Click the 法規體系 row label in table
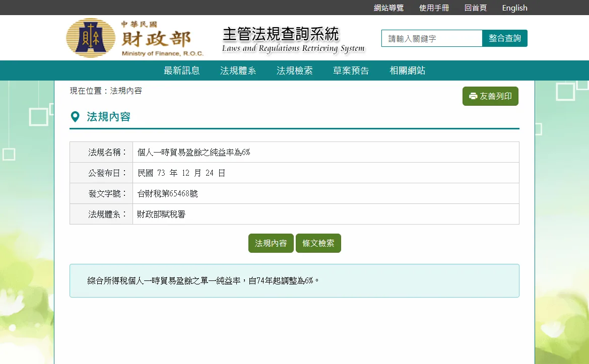Screen dimensions: 589x364 pos(107,214)
